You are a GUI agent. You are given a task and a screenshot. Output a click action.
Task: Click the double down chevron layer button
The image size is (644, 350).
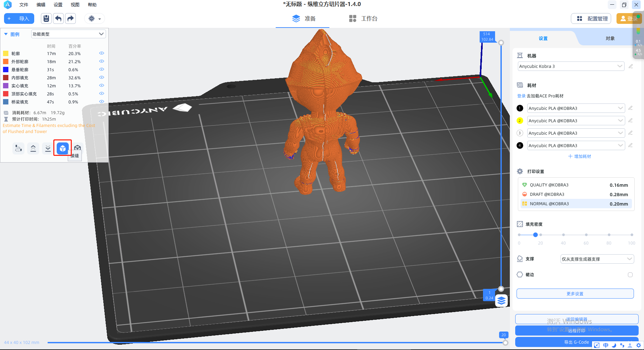pyautogui.click(x=48, y=148)
